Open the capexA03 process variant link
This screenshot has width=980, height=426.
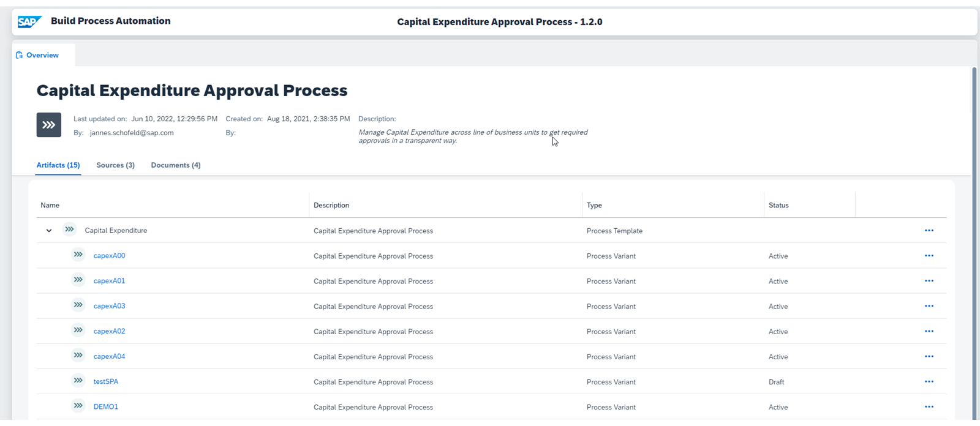click(109, 306)
